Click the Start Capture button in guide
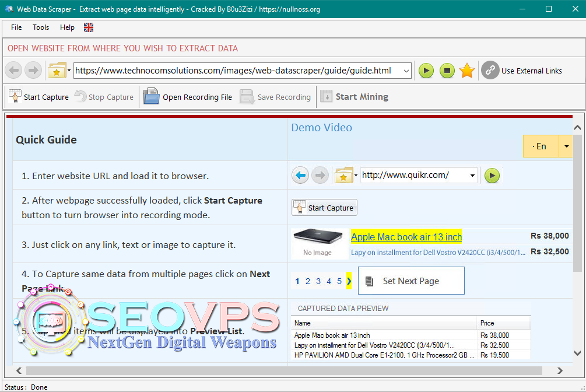Image resolution: width=586 pixels, height=392 pixels. 324,208
